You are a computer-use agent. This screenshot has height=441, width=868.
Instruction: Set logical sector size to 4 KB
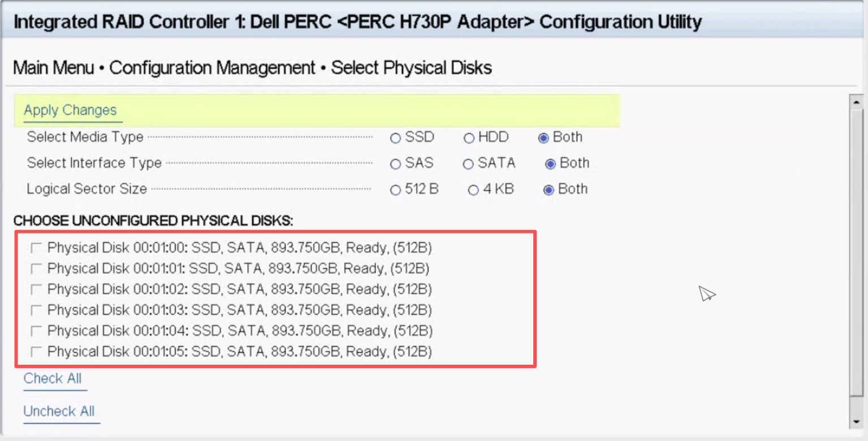pos(473,190)
